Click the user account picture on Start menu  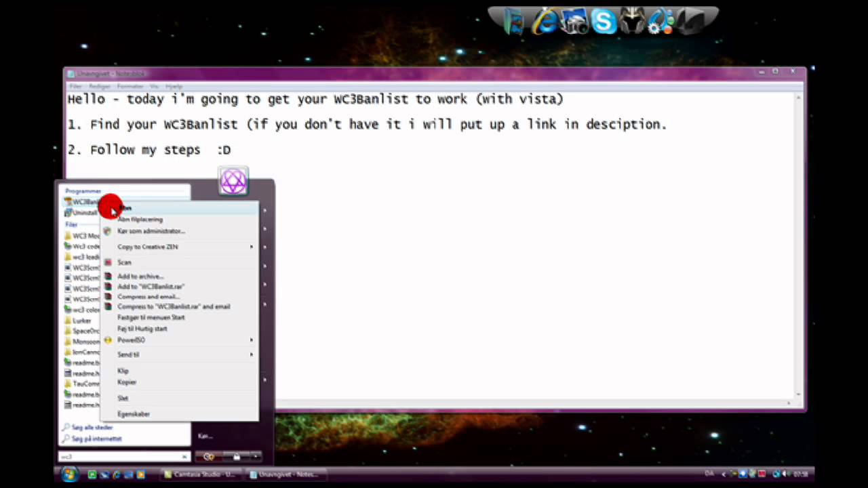click(x=233, y=181)
